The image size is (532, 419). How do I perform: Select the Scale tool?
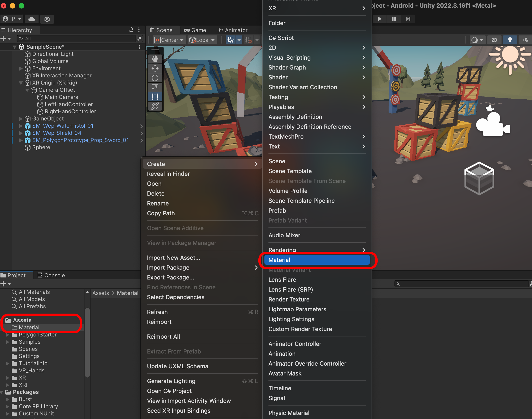[x=155, y=87]
